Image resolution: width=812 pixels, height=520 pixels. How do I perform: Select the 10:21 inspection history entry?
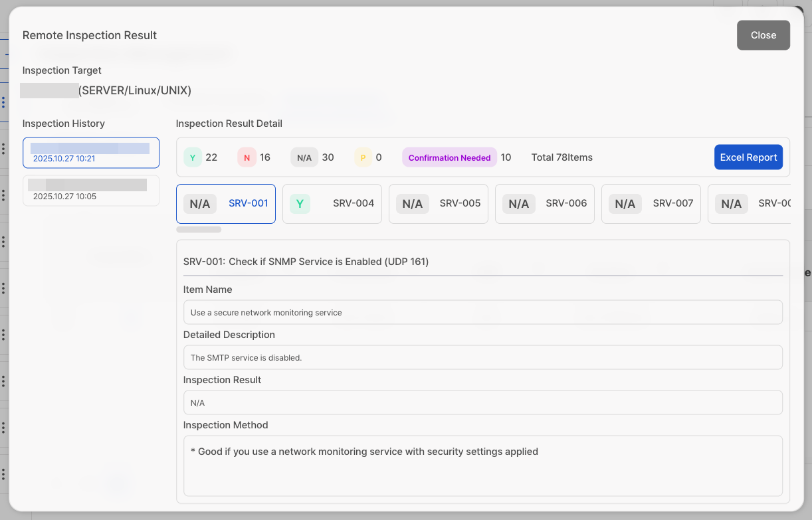pos(91,153)
